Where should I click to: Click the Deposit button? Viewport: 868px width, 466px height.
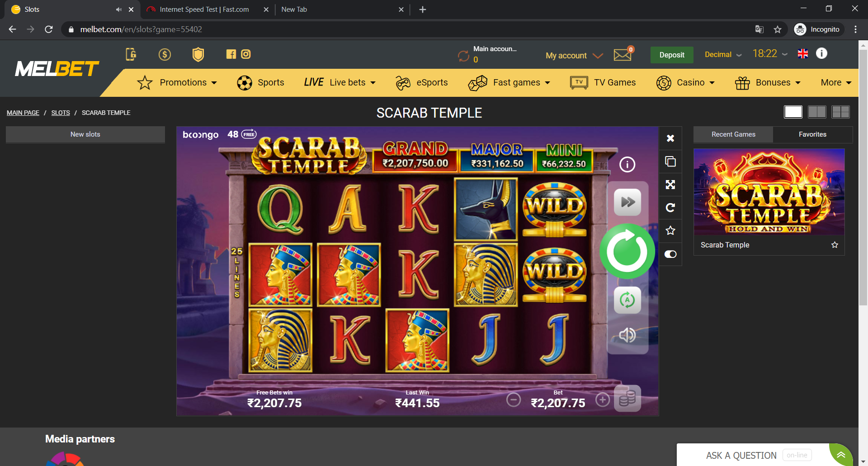point(672,55)
